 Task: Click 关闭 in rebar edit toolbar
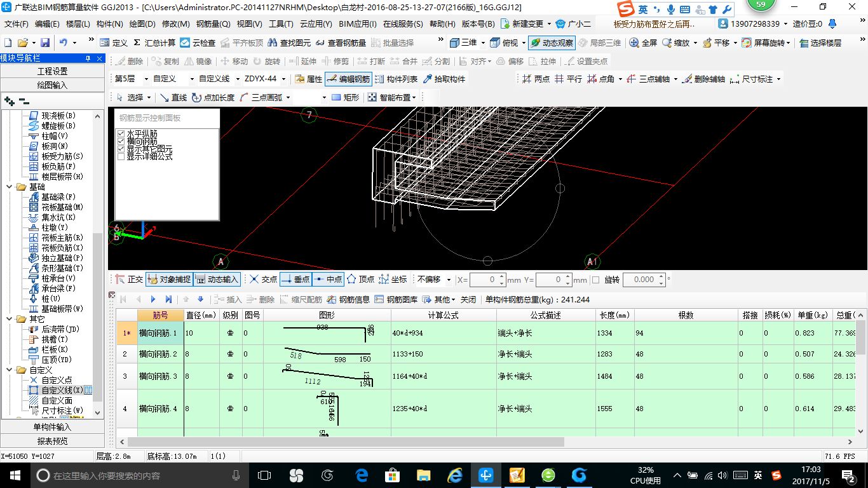[x=468, y=299]
